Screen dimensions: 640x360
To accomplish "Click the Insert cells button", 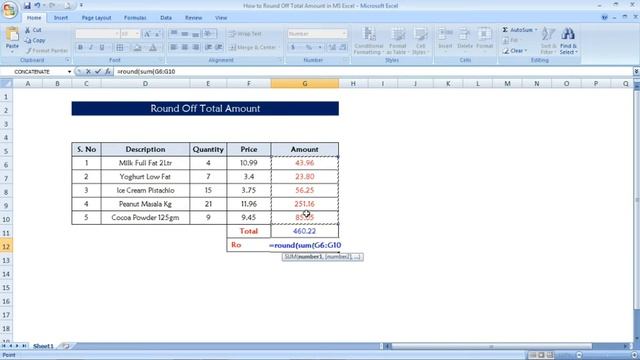I will click(x=445, y=40).
